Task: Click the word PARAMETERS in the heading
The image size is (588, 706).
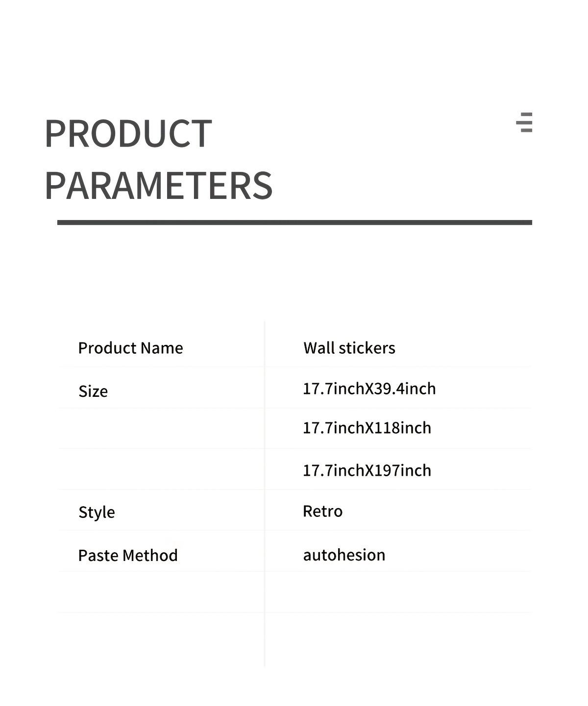Action: coord(158,186)
